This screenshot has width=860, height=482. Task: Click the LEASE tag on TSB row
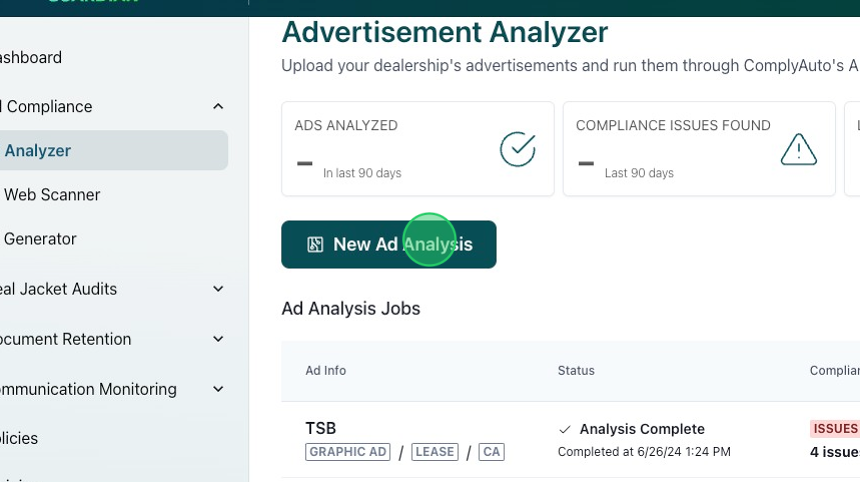[x=435, y=452]
